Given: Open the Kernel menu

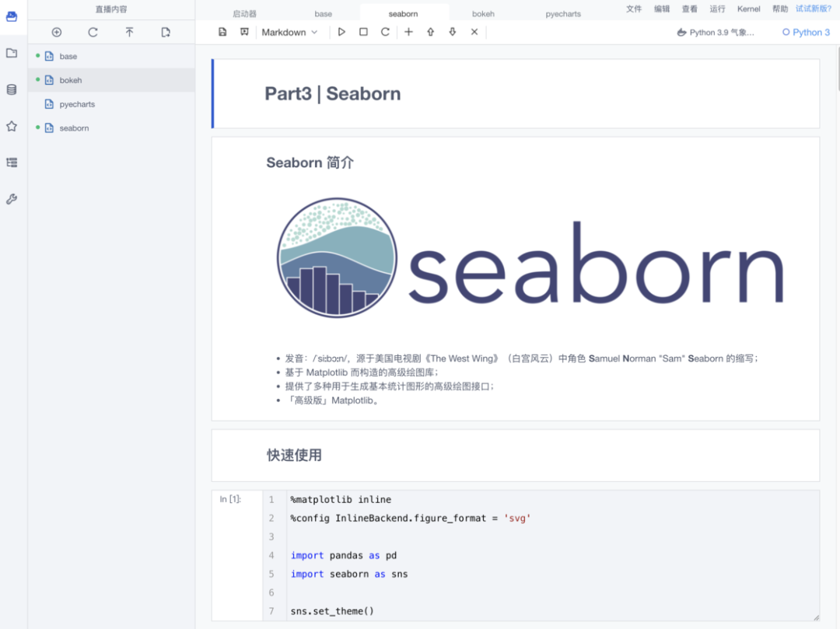Looking at the screenshot, I should pos(748,9).
